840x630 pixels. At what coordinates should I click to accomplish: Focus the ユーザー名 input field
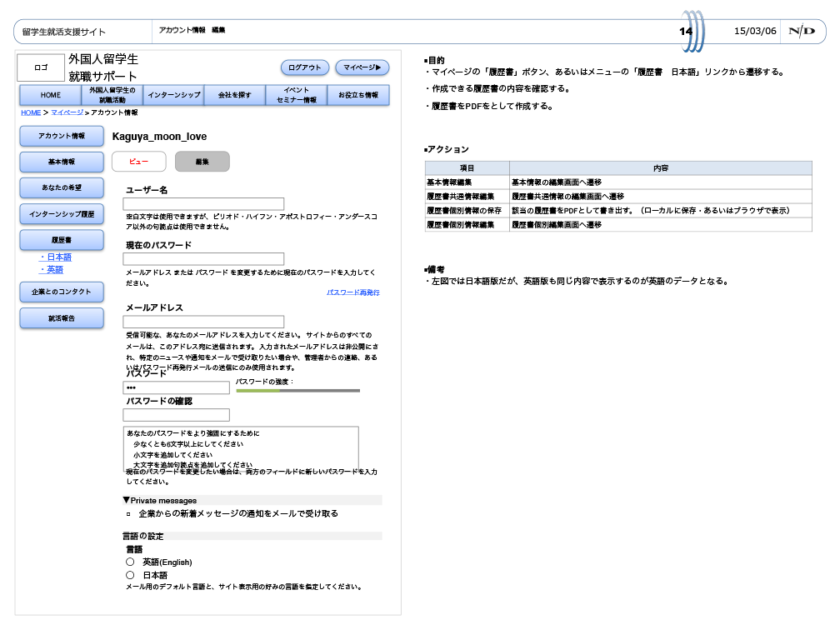click(x=203, y=204)
